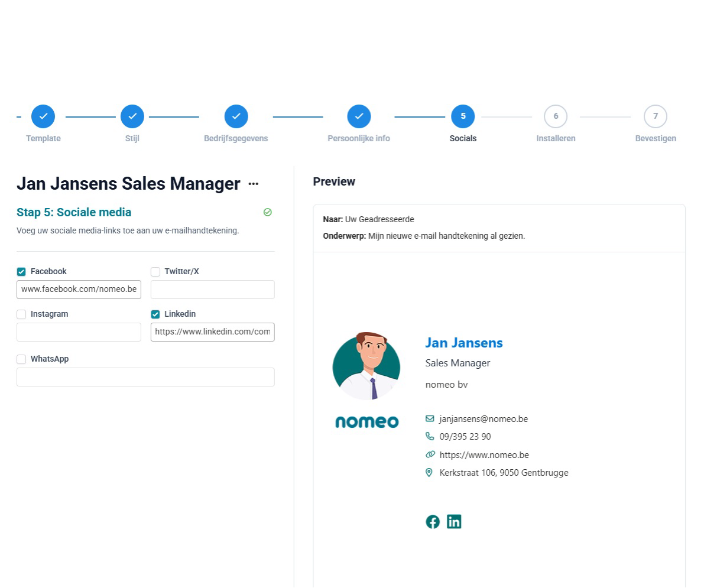Click the Naar: Uw Geadresseerde line
The width and height of the screenshot is (704, 588).
pos(369,219)
